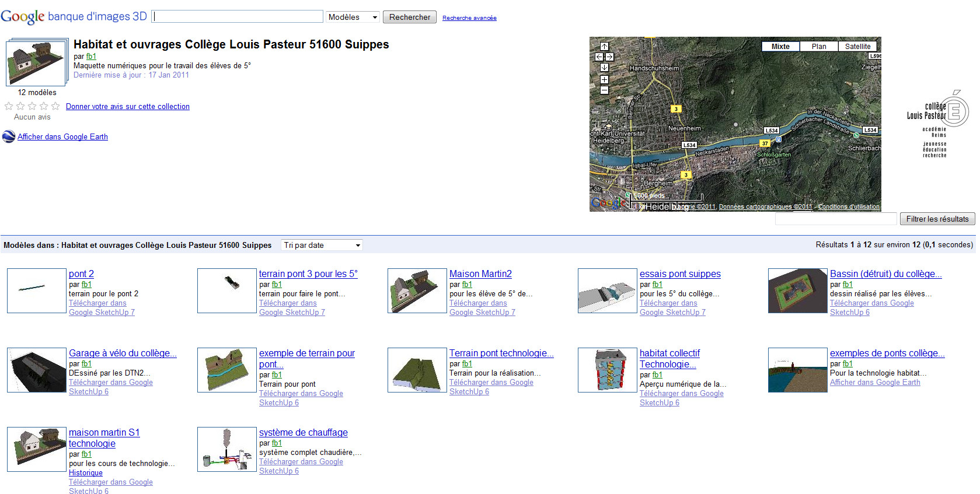Open Garage à vélo du collège link
Screen dimensions: 980x494
tap(123, 353)
